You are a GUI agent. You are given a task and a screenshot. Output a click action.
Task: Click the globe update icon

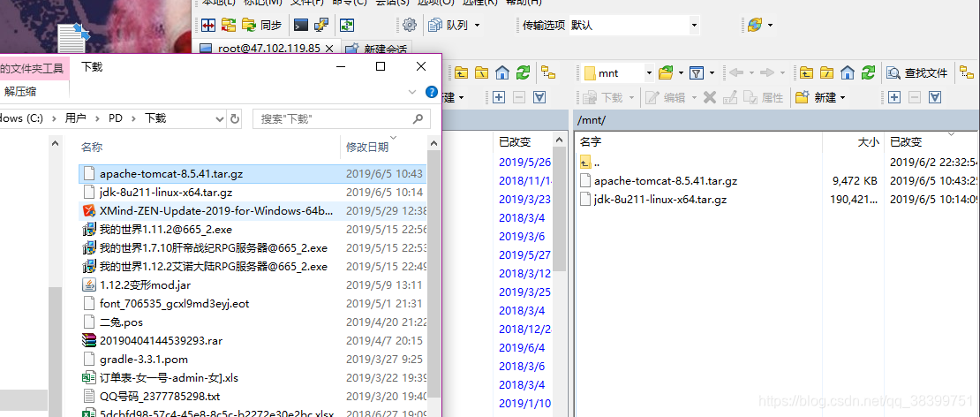coord(754,25)
